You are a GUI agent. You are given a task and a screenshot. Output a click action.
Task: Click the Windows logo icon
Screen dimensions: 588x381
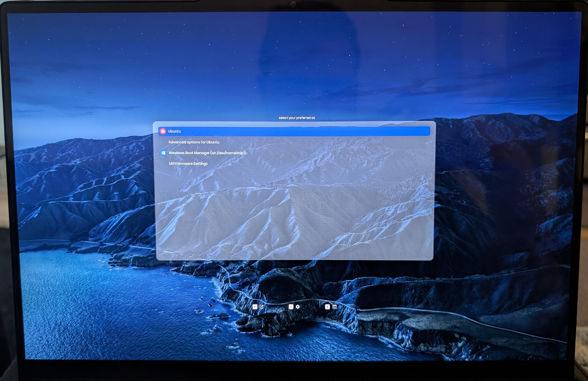coord(163,153)
